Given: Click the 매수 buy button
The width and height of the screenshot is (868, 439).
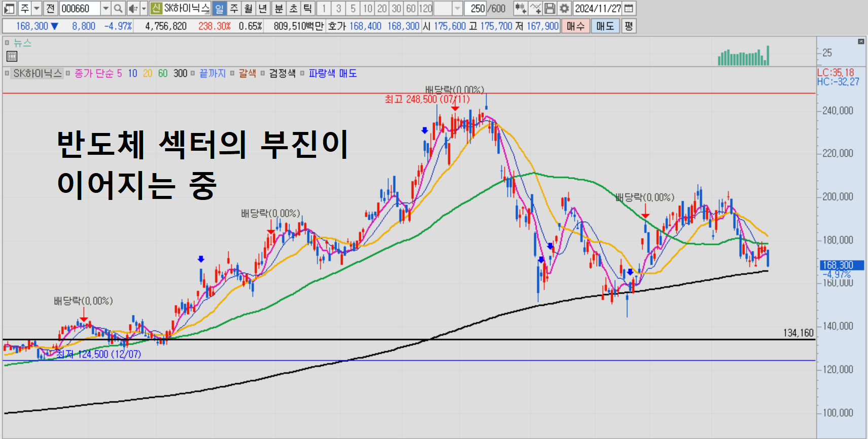Looking at the screenshot, I should pyautogui.click(x=576, y=26).
